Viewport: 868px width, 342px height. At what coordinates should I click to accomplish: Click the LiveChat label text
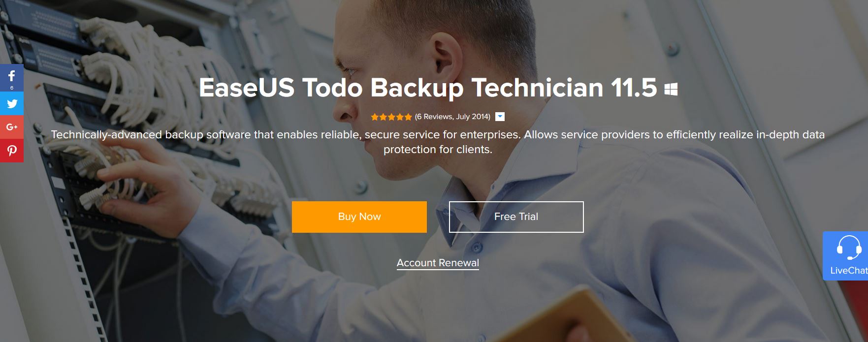coord(849,271)
